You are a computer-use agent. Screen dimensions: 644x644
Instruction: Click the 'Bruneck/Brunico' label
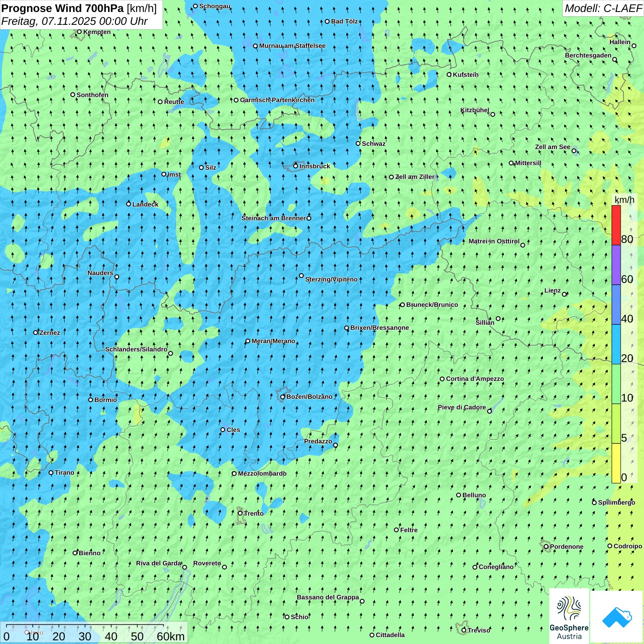pos(432,305)
